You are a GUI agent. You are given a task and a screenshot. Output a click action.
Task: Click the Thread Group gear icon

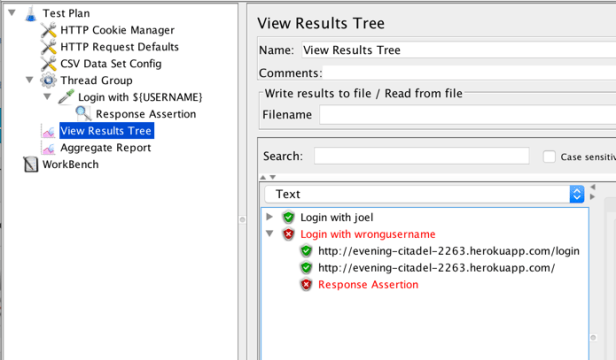coord(48,81)
